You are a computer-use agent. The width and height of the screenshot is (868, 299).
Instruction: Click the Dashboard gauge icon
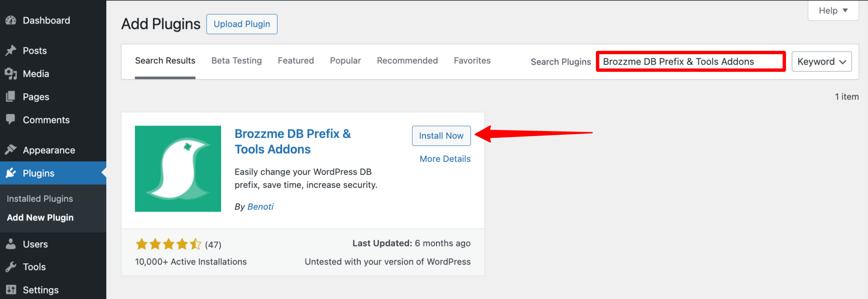tap(11, 20)
